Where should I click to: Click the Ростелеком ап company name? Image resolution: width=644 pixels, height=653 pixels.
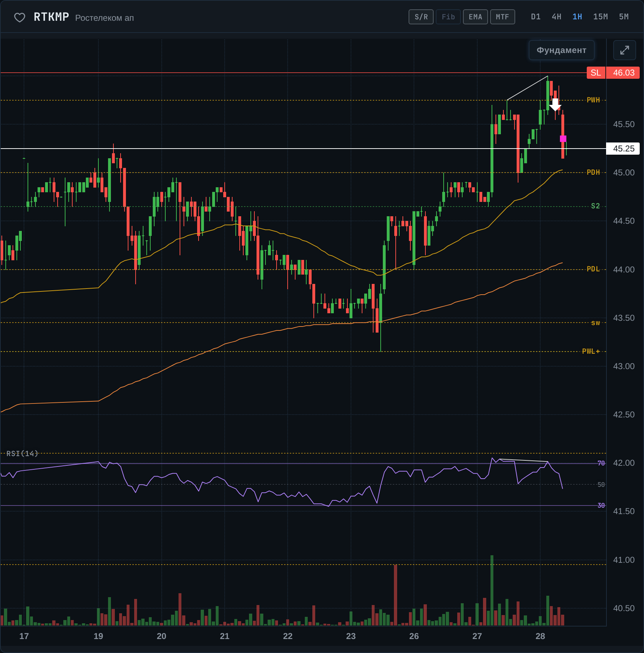tap(104, 18)
